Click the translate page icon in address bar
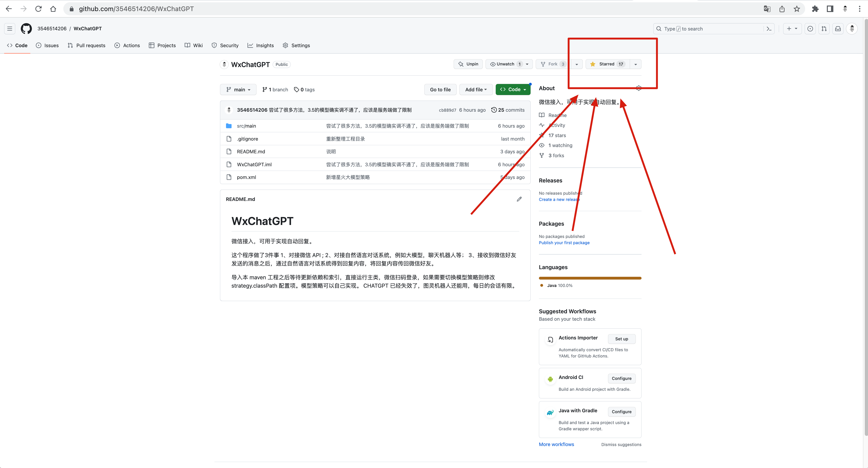 click(767, 9)
